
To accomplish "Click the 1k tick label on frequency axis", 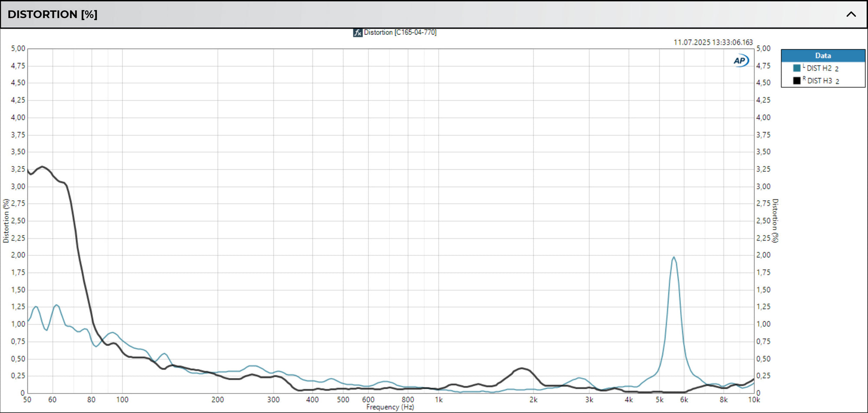I will [x=439, y=400].
